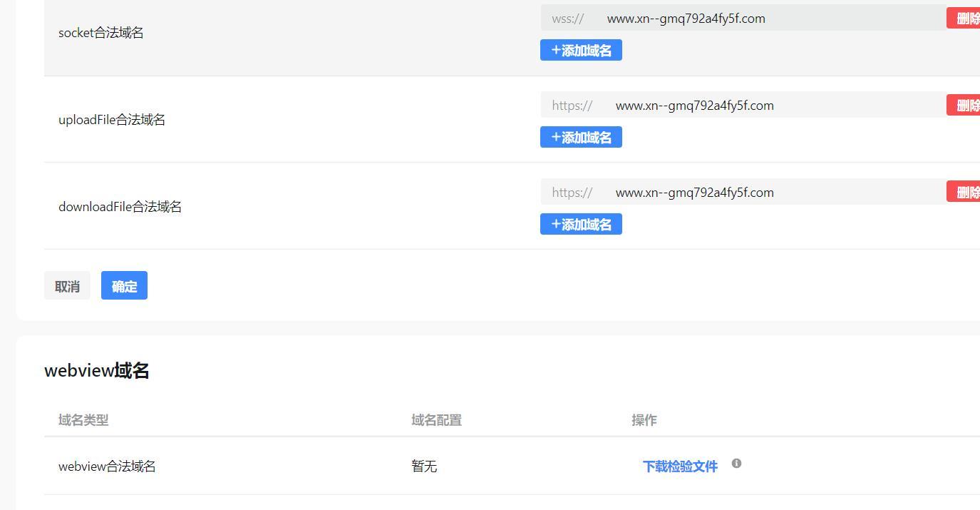Select the socket合法域名 row label

tap(100, 33)
